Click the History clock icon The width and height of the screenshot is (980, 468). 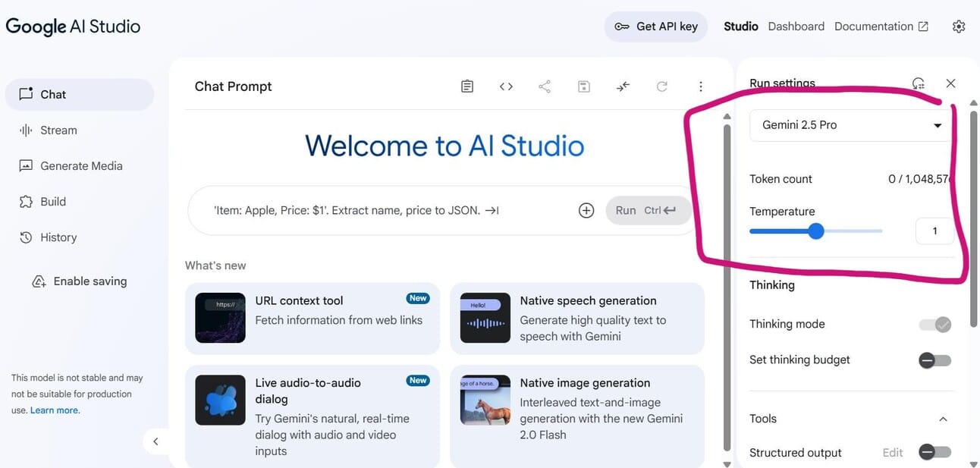tap(26, 237)
